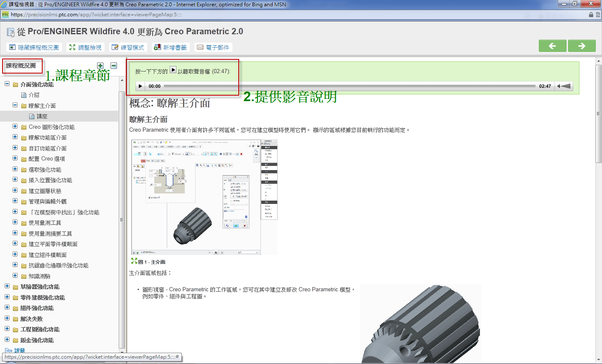Click the enlarge image icon below figure 1
The width and height of the screenshot is (602, 364).
tap(134, 261)
